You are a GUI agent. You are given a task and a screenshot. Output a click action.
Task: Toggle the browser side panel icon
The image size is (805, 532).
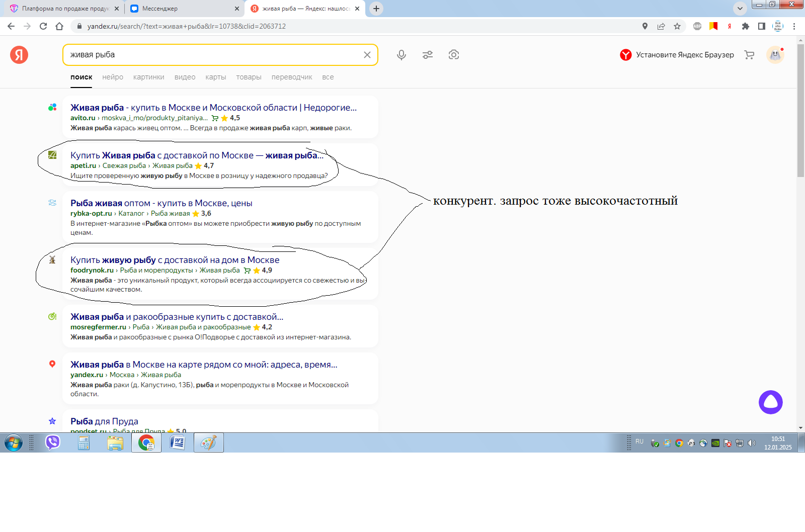tap(762, 26)
